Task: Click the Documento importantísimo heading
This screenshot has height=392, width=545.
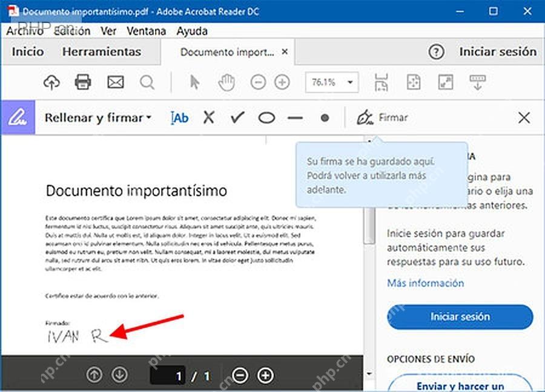Action: tap(136, 191)
